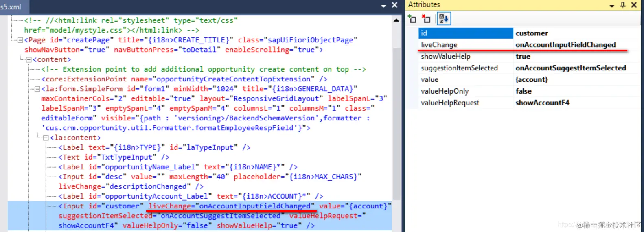The width and height of the screenshot is (644, 232).
Task: Click the editor vertical scrollbar thumb
Action: click(396, 124)
